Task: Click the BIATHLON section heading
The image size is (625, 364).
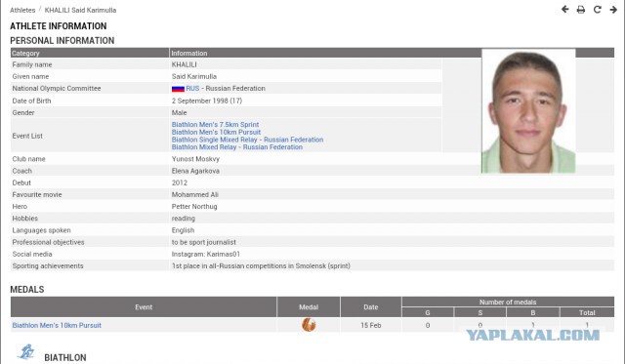Action: click(65, 357)
